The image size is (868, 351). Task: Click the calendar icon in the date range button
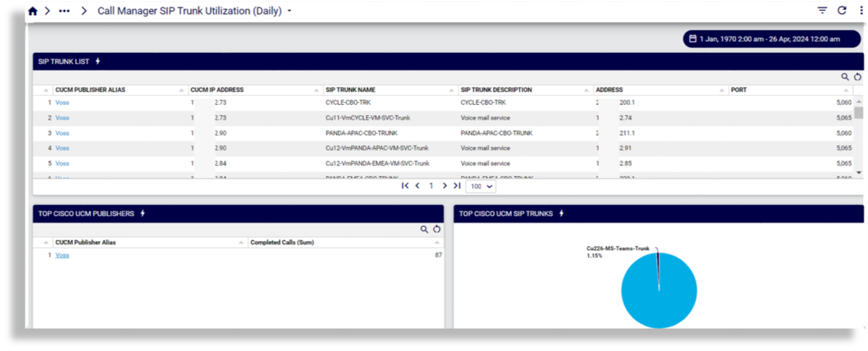(x=693, y=39)
